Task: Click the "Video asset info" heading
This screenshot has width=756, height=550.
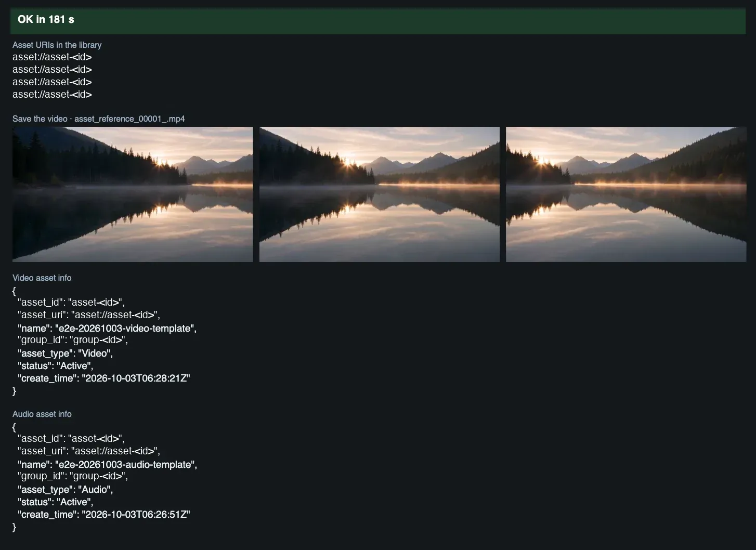Action: pyautogui.click(x=42, y=278)
